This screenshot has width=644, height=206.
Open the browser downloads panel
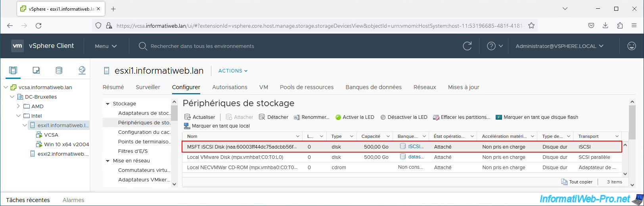[605, 26]
